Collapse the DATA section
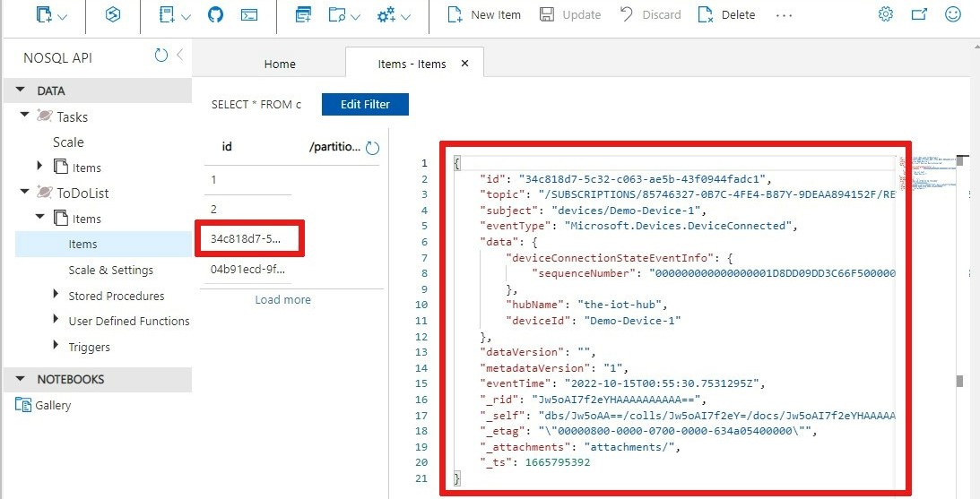 click(21, 90)
